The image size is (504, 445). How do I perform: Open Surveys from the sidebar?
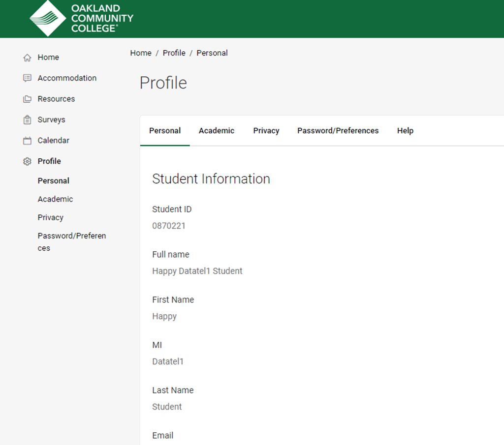click(51, 120)
